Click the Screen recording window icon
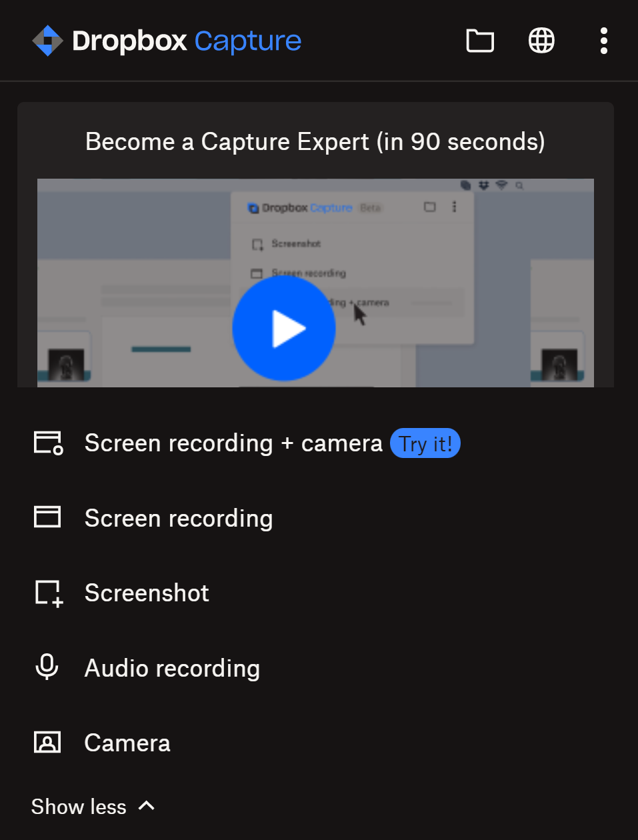638x840 pixels. pos(47,517)
